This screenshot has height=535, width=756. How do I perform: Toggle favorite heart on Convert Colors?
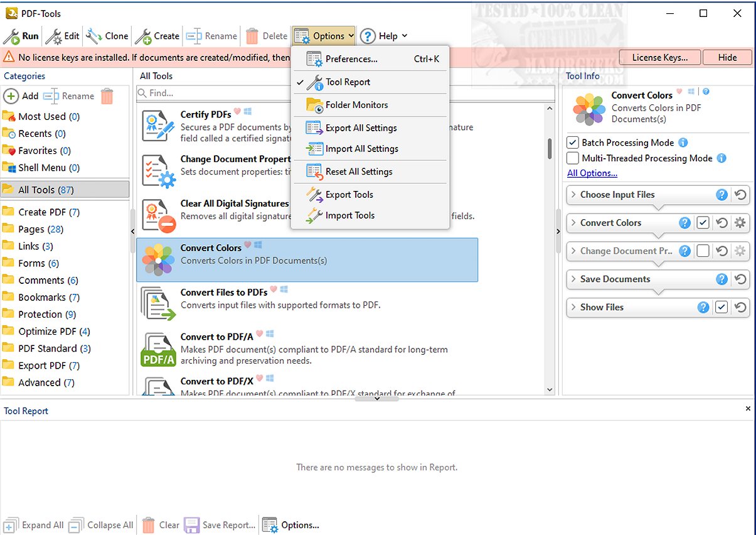coord(247,245)
